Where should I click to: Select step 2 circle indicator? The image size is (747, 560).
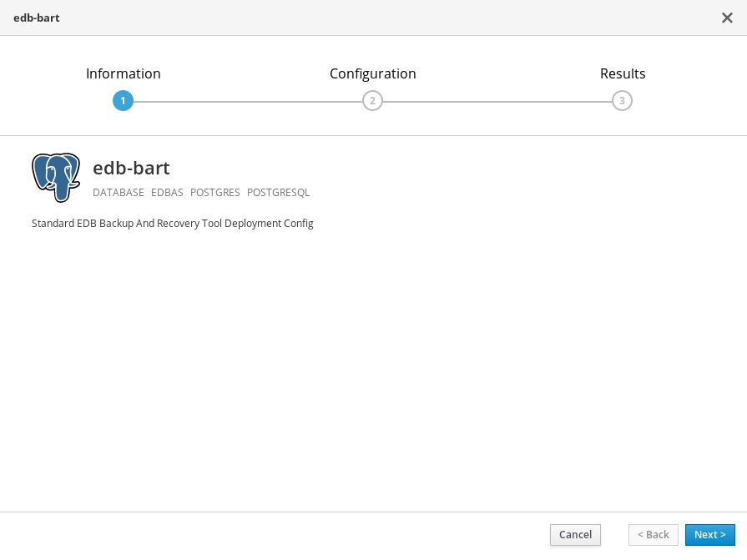point(372,101)
